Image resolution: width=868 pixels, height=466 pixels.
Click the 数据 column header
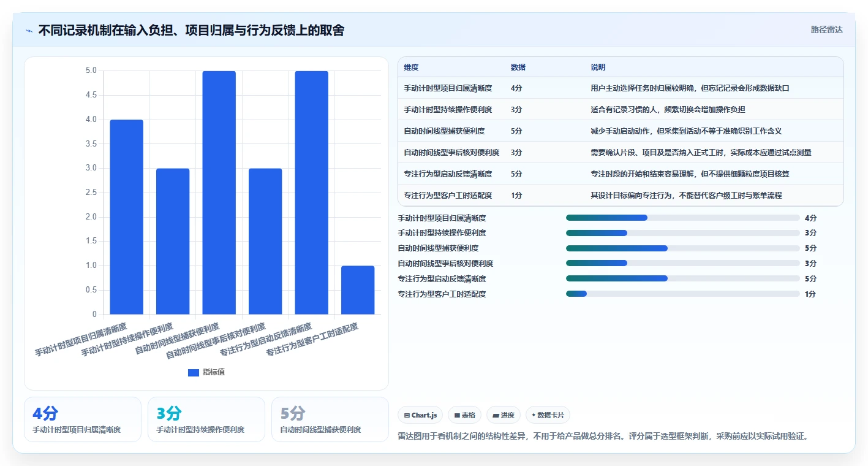pos(518,67)
